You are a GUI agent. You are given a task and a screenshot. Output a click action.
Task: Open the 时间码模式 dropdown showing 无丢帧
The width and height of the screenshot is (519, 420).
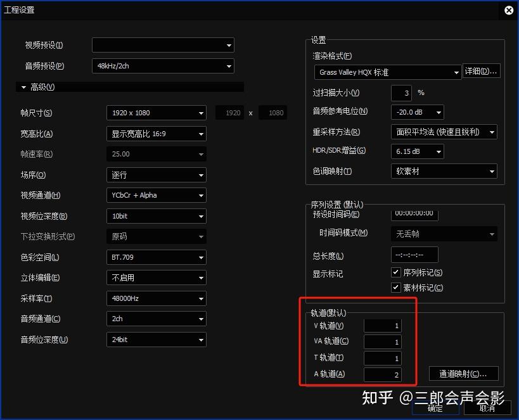(444, 234)
